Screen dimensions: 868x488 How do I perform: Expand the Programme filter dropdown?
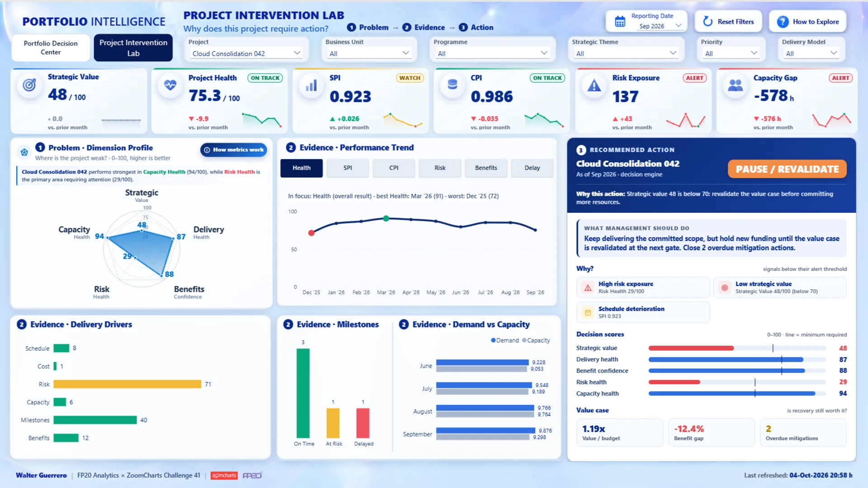(x=492, y=53)
